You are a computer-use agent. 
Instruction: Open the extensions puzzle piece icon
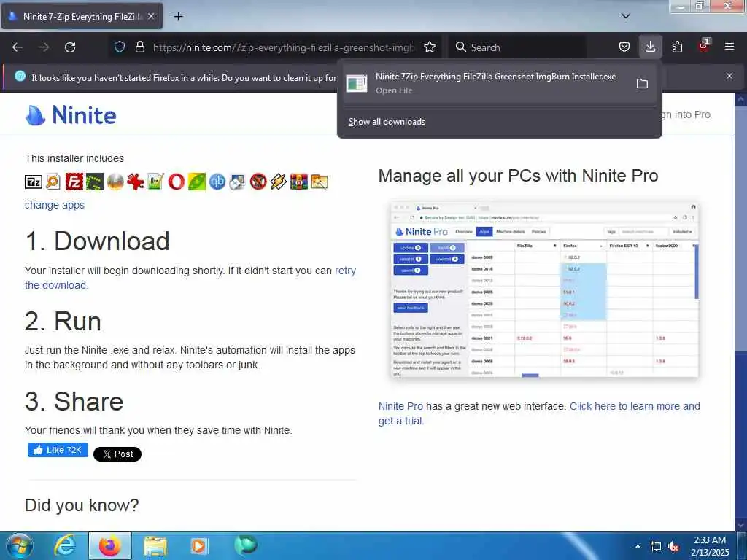tap(677, 47)
